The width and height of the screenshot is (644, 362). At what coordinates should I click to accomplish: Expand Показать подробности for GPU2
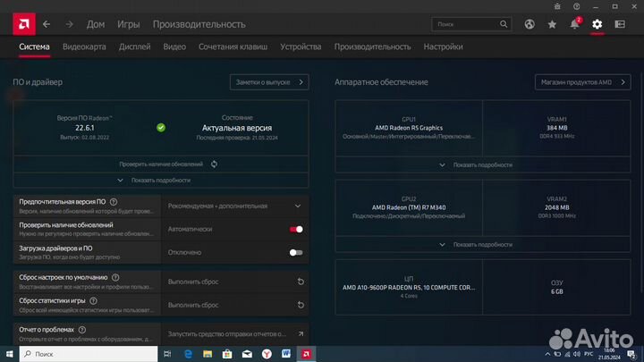(483, 244)
